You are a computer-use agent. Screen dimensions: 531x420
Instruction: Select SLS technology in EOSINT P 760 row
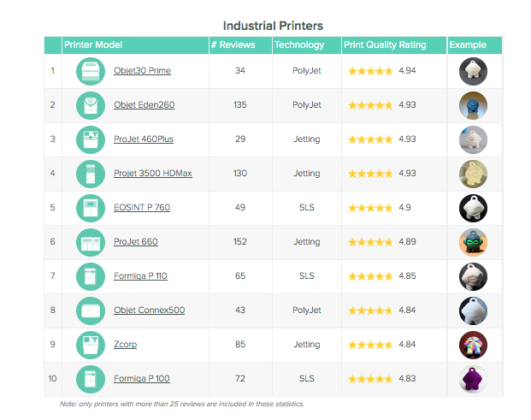pyautogui.click(x=307, y=207)
